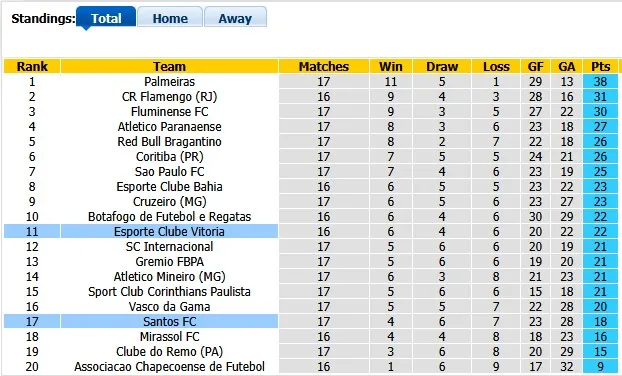Click the Pts column header
This screenshot has height=376, width=622.
point(600,66)
